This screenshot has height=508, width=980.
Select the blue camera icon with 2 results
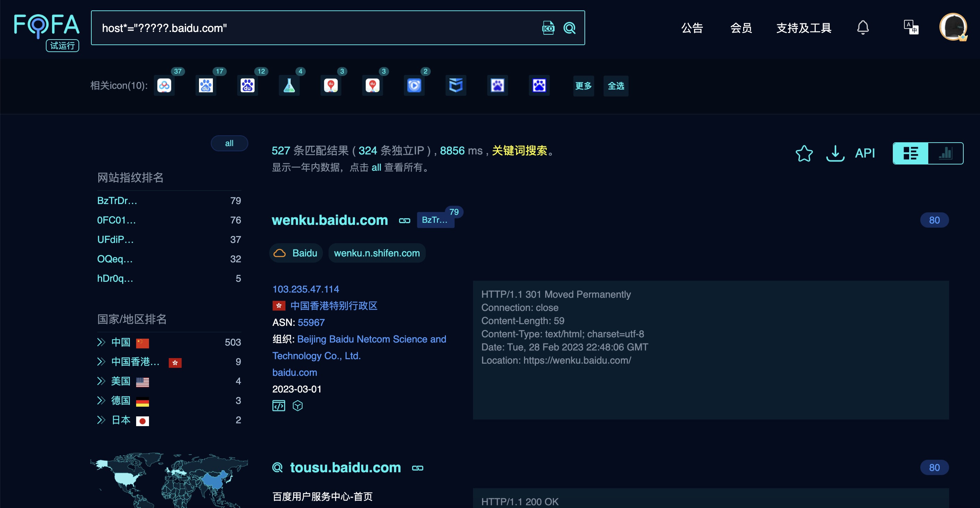pos(414,86)
